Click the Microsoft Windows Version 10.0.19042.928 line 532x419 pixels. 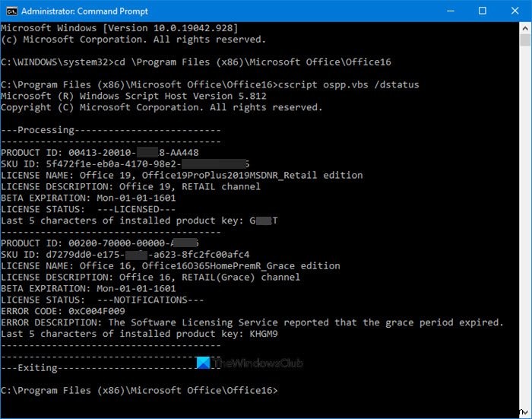[x=119, y=28]
